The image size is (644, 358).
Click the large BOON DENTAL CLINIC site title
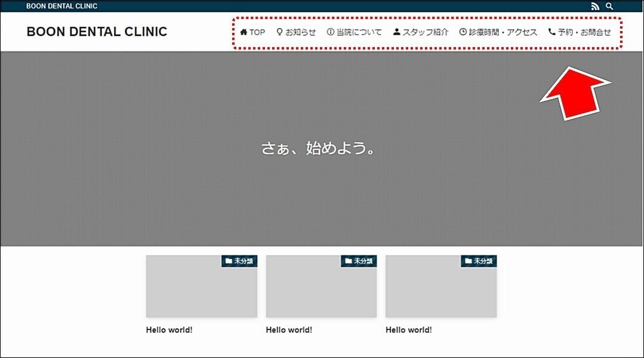click(97, 32)
